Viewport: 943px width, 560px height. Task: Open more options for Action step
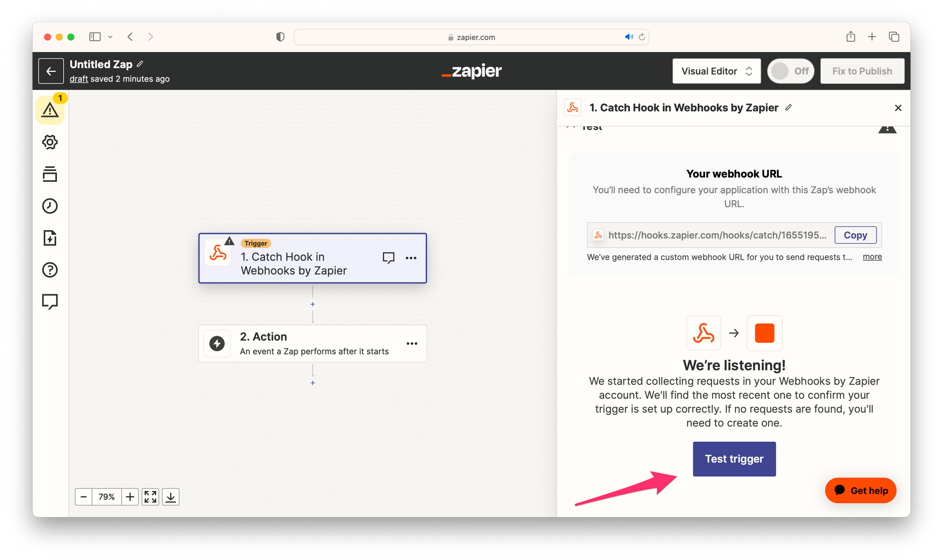point(412,344)
